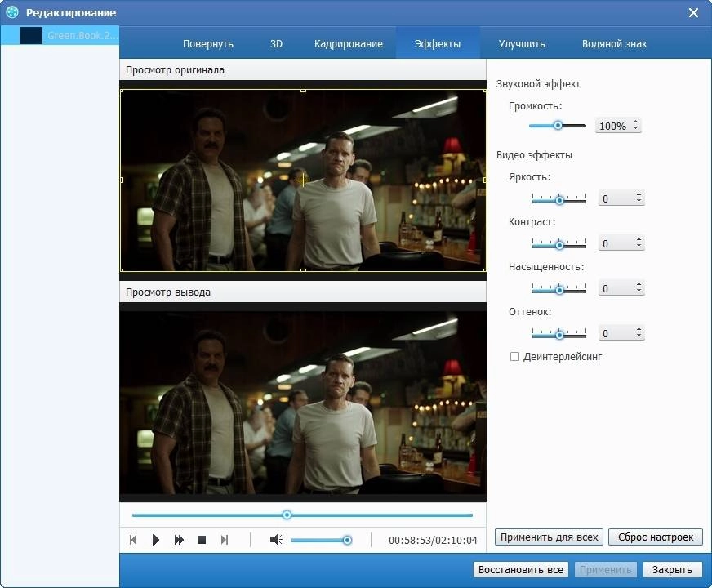Click the Закрыть button
This screenshot has width=712, height=588.
(x=672, y=570)
